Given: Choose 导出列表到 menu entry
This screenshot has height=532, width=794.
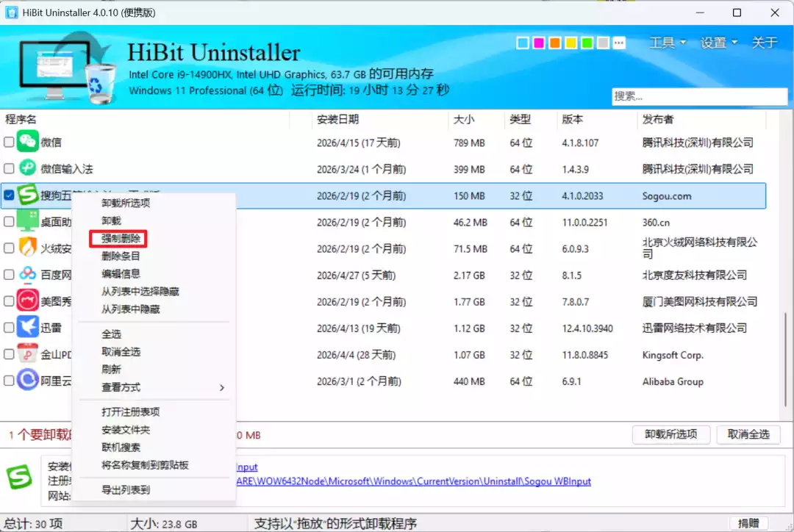Looking at the screenshot, I should 125,490.
